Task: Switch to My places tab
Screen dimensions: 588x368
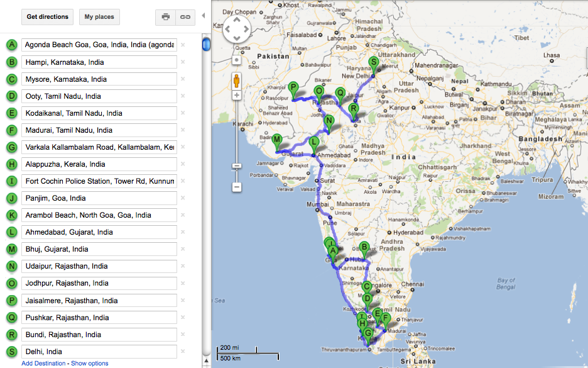Action: (x=99, y=17)
